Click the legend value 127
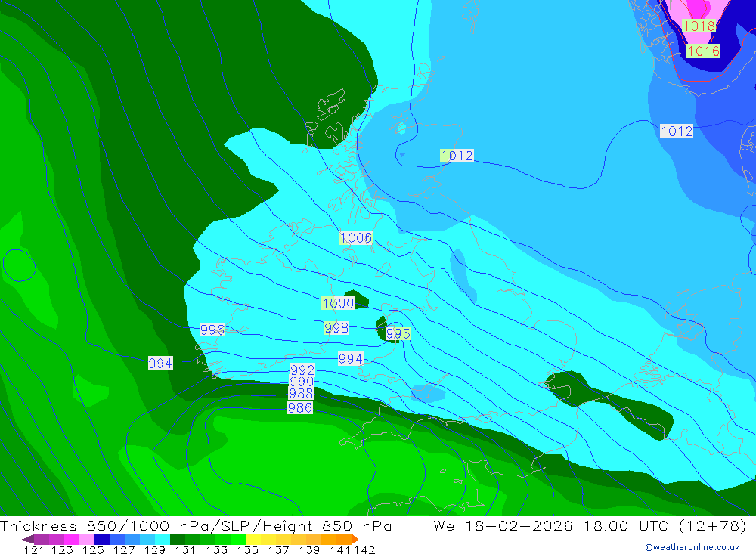Viewport: 756px width, 554px height. [124, 550]
